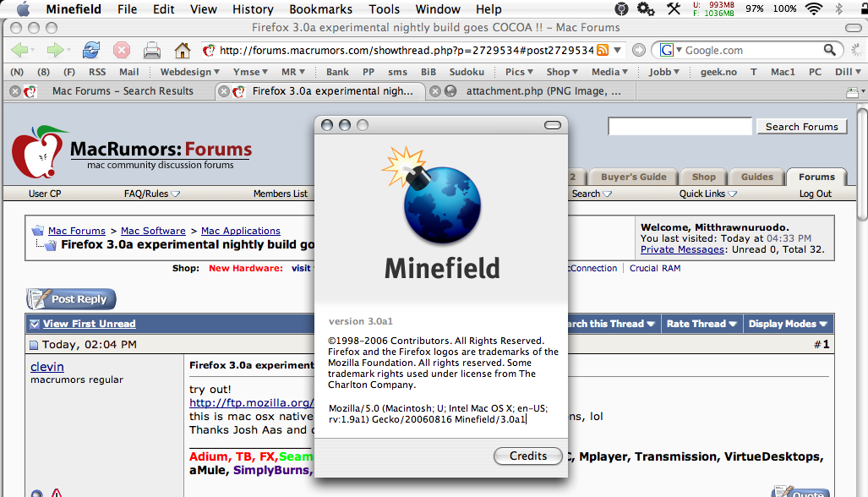The image size is (868, 497).
Task: Open clevin's user profile link
Action: (x=47, y=367)
